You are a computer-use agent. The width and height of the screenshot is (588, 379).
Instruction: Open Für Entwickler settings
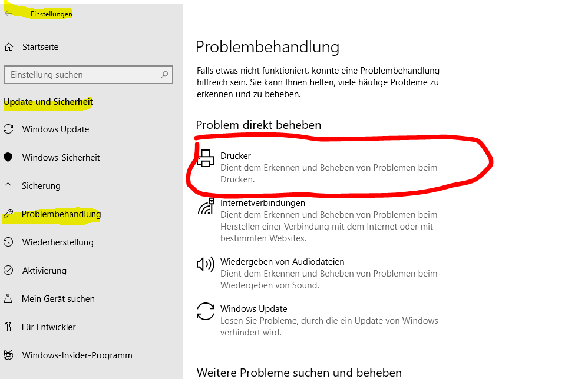49,327
